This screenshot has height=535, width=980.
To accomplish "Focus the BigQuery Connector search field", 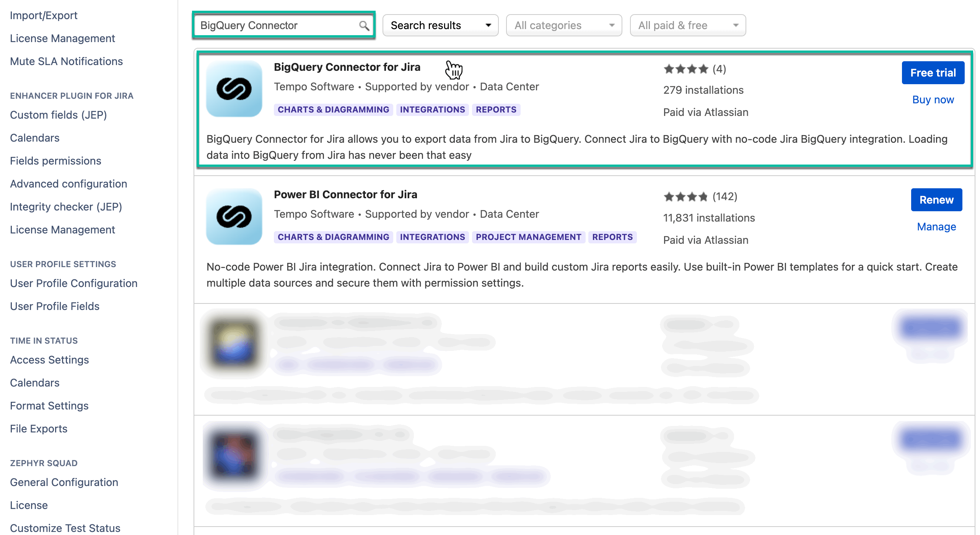I will click(284, 25).
